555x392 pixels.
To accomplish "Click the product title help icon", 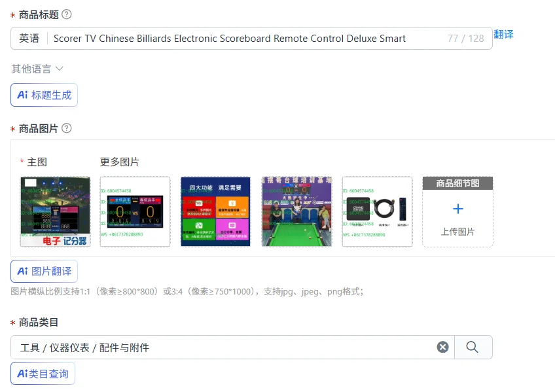I will 67,14.
